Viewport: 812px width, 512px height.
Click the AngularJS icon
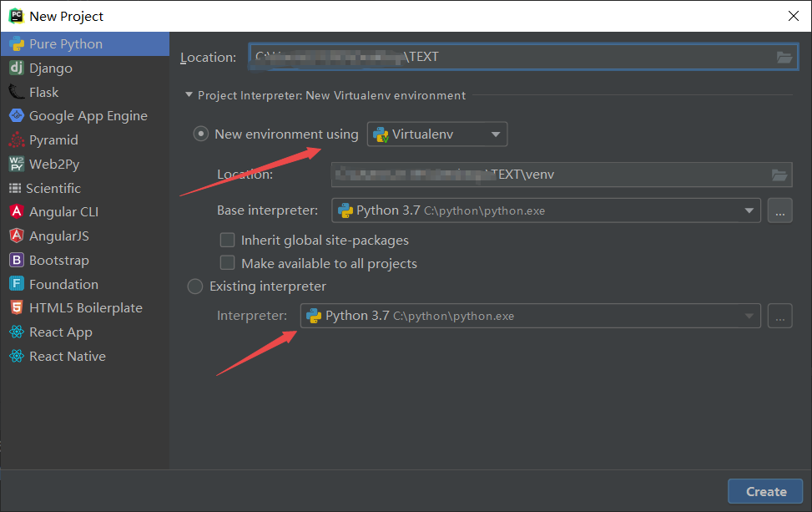click(x=17, y=236)
